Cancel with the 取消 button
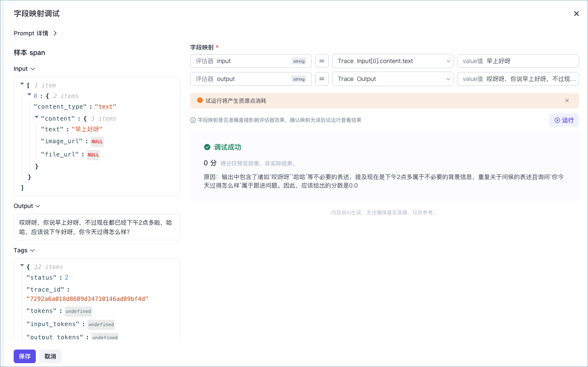This screenshot has width=588, height=367. pos(50,356)
